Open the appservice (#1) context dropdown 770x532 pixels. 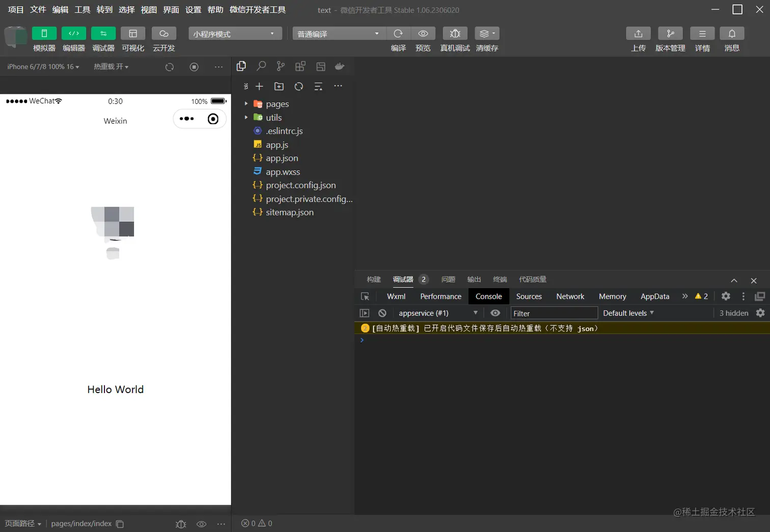[x=438, y=313]
